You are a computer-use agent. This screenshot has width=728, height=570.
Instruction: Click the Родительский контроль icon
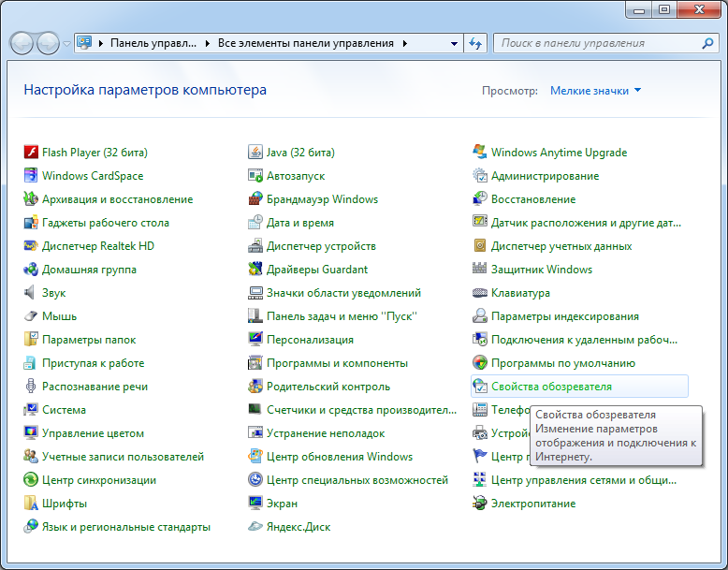(255, 387)
